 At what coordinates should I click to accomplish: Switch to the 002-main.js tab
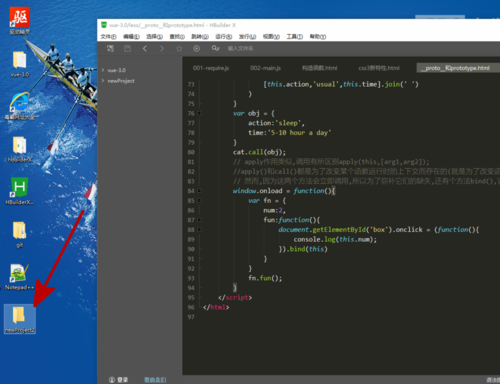[x=265, y=68]
